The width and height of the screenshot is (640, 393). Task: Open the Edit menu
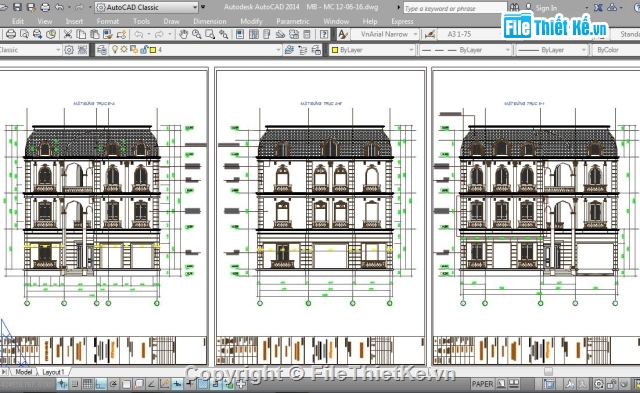[18, 21]
